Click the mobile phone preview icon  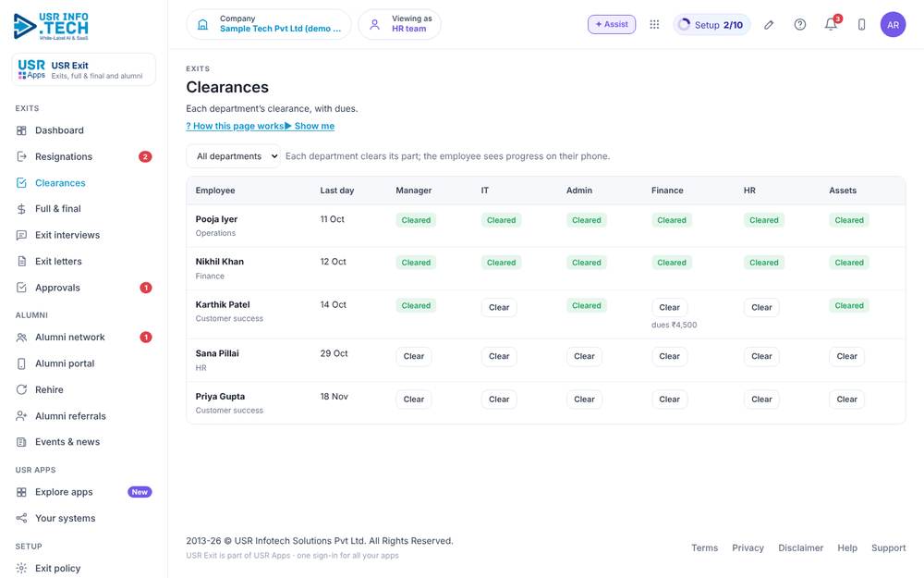(x=861, y=25)
